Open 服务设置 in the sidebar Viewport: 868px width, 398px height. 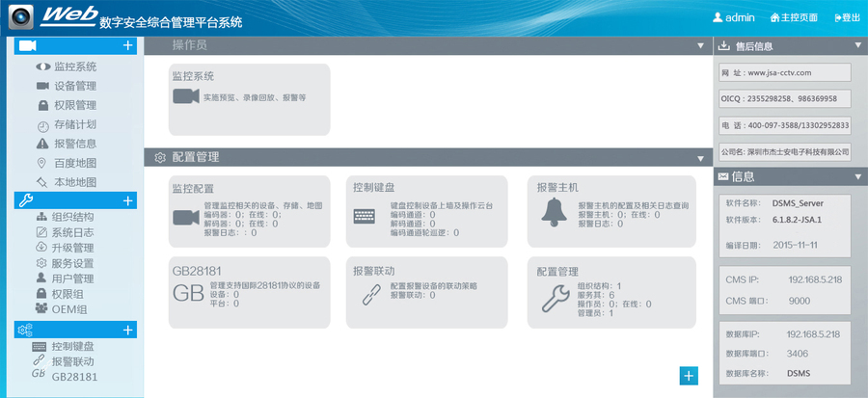tap(72, 264)
